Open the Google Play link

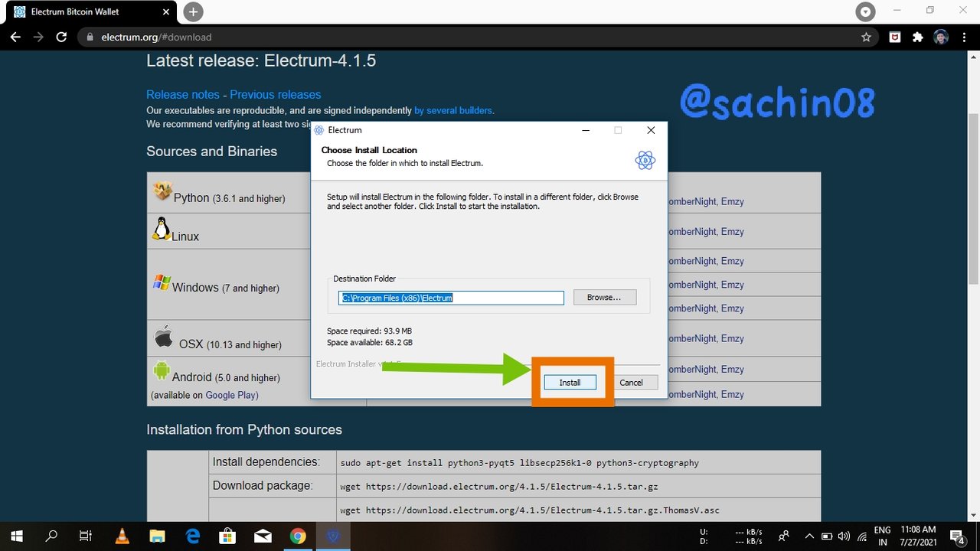point(232,395)
